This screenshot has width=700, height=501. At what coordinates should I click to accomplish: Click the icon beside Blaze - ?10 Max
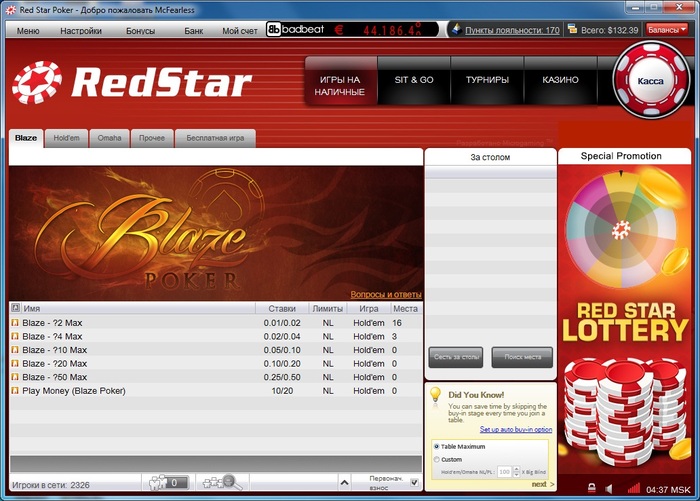(x=15, y=350)
